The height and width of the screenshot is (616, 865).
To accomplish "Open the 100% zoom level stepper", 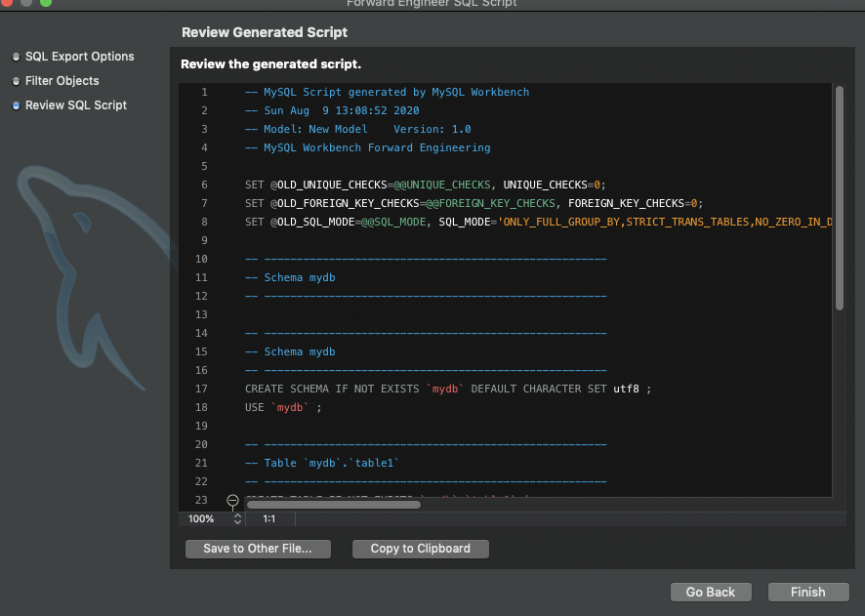I will 237,519.
